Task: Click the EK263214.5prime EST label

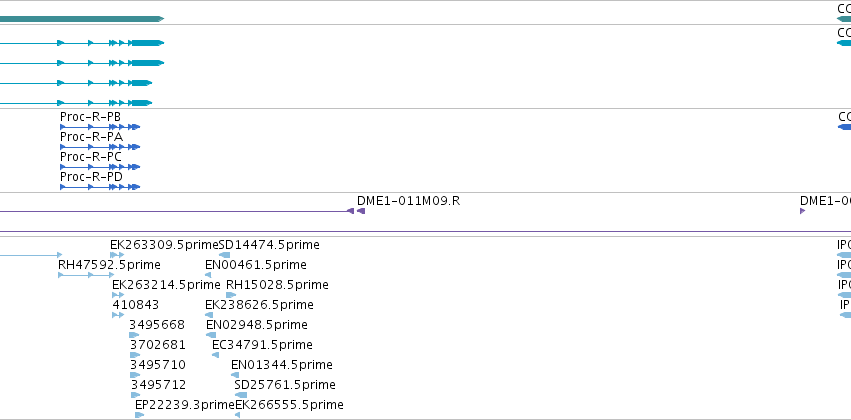Action: [166, 285]
